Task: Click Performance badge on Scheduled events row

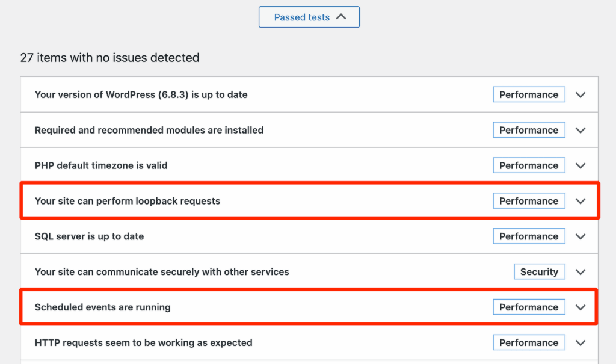Action: (x=528, y=307)
